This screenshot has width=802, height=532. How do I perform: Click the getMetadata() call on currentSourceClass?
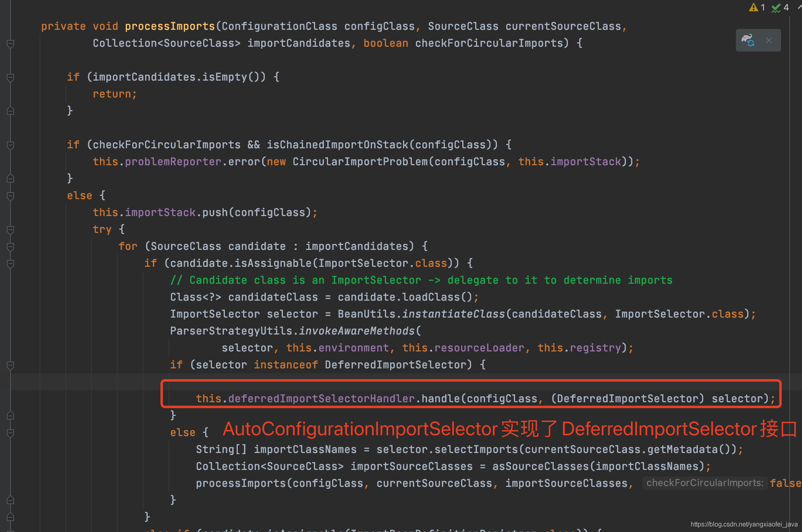683,450
